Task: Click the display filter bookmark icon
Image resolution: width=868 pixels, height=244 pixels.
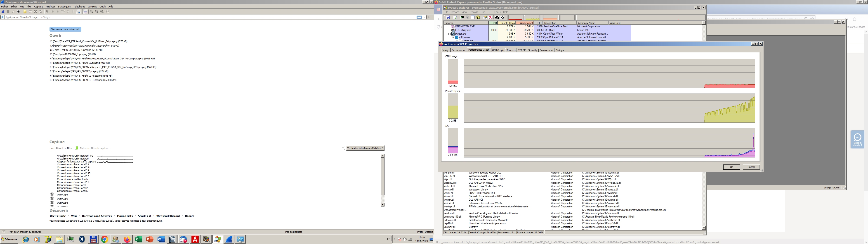Action: coord(3,17)
